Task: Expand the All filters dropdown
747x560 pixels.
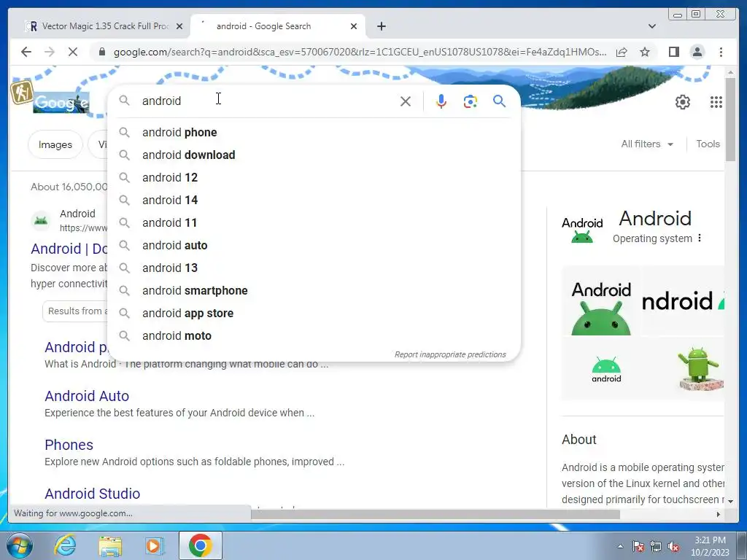Action: point(647,144)
